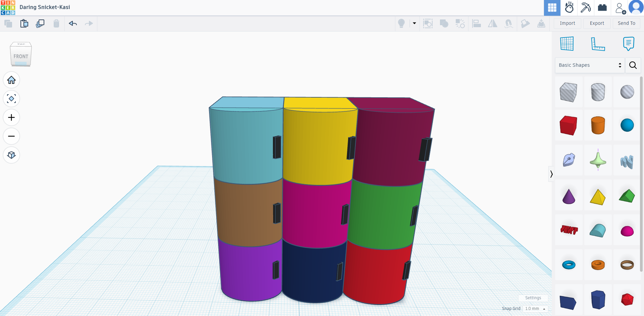
Task: Click the Duplicate and repeat icon
Action: pyautogui.click(x=40, y=23)
